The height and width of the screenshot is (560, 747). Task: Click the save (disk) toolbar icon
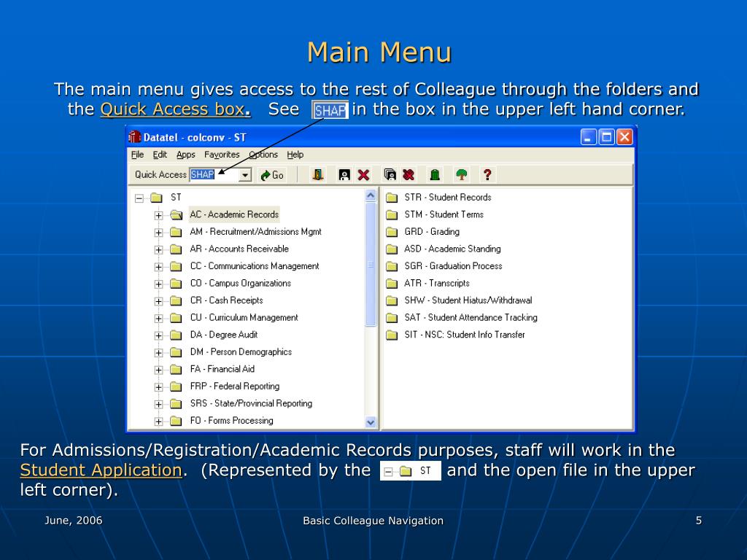[344, 175]
